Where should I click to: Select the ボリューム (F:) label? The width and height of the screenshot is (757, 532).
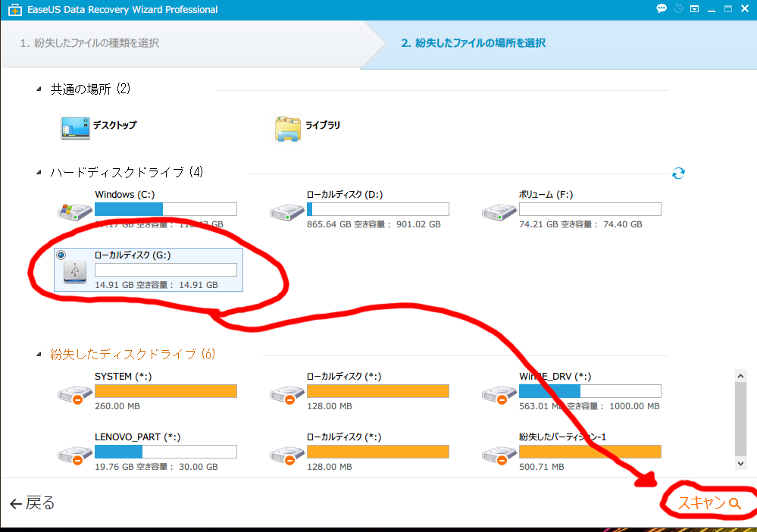tap(546, 195)
